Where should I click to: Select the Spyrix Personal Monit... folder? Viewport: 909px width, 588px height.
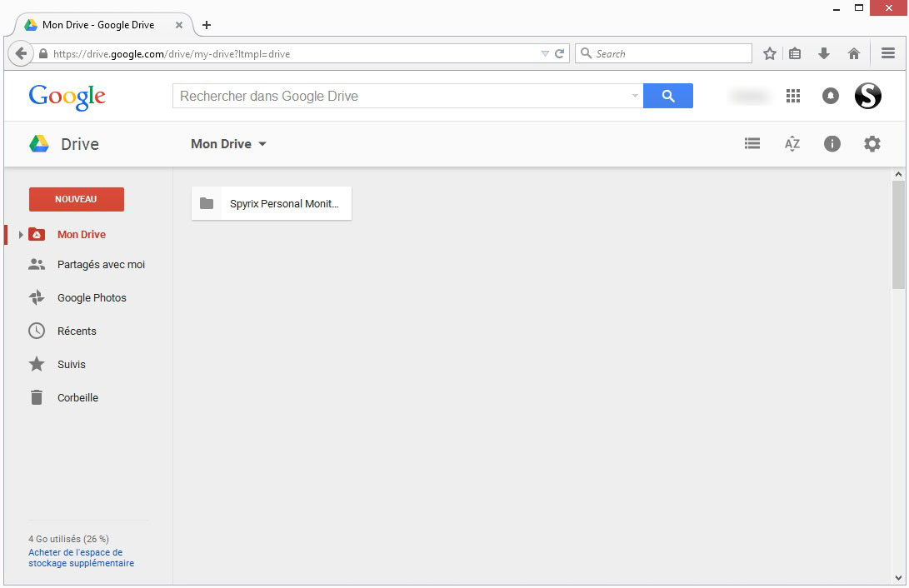(272, 203)
